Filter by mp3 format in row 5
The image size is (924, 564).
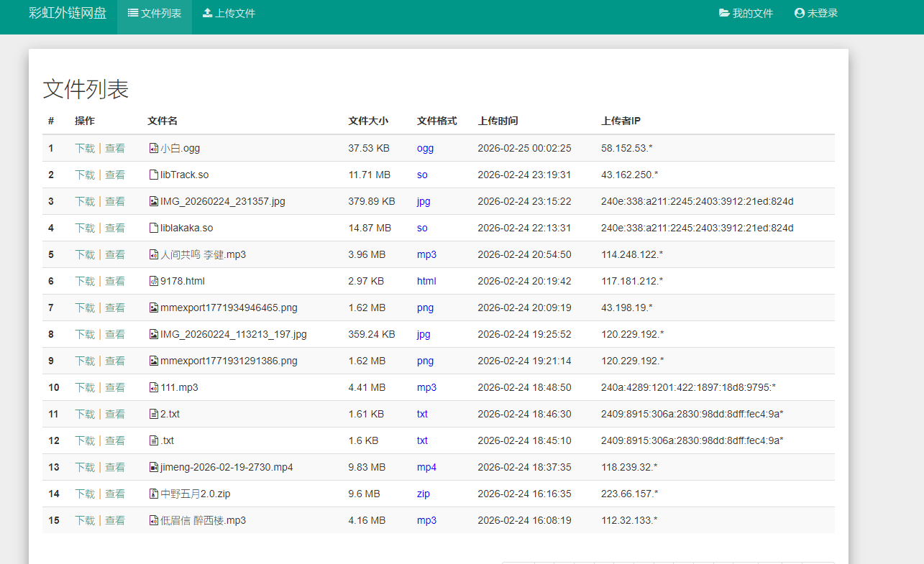click(426, 255)
